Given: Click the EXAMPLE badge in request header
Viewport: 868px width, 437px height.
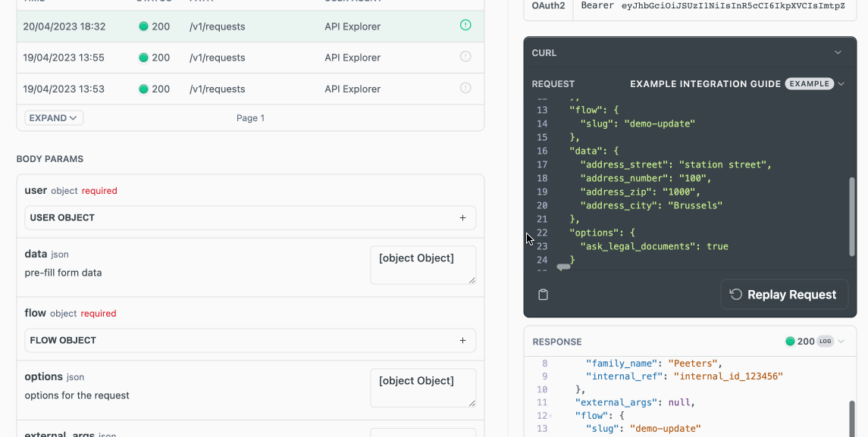Looking at the screenshot, I should pyautogui.click(x=810, y=83).
